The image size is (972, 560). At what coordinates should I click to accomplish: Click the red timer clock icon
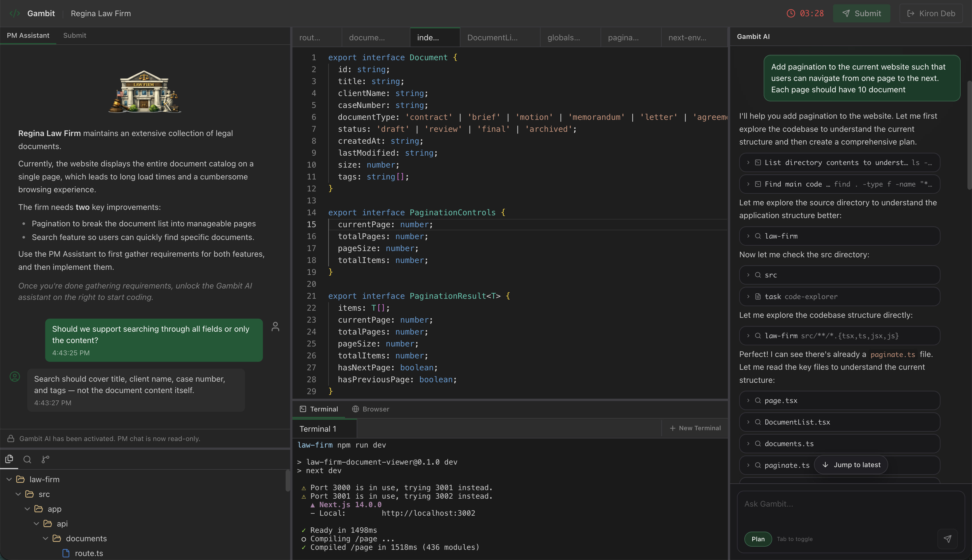(791, 13)
